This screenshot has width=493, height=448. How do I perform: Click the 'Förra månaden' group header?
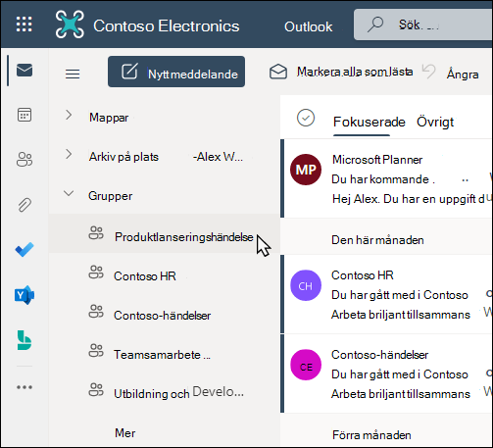(x=371, y=435)
